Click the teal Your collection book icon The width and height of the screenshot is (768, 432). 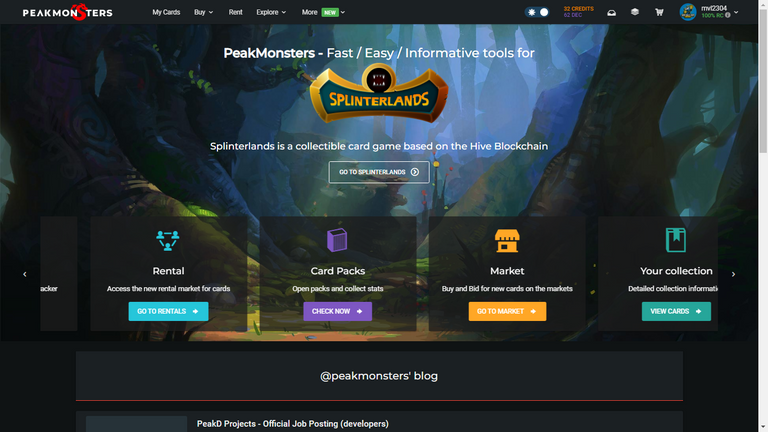point(676,240)
